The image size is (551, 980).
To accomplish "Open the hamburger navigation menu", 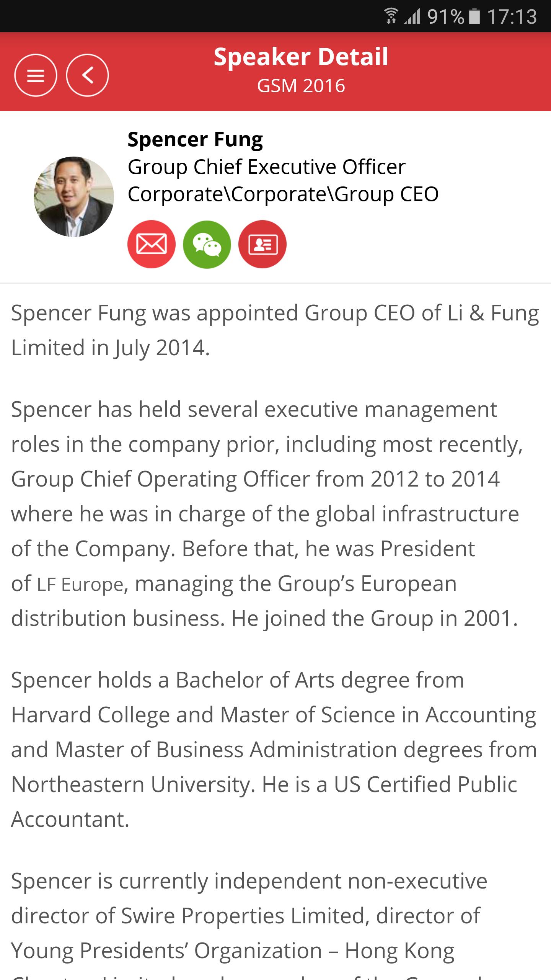I will (x=36, y=75).
